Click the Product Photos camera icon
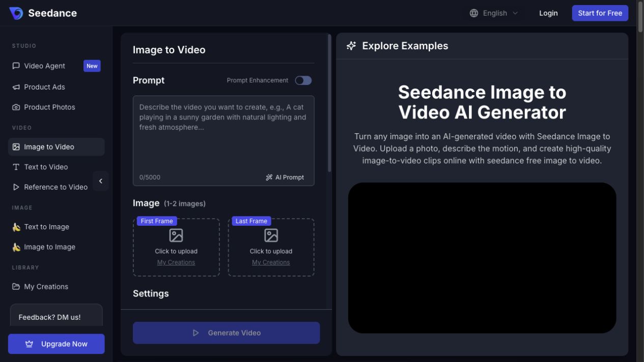 pyautogui.click(x=16, y=107)
